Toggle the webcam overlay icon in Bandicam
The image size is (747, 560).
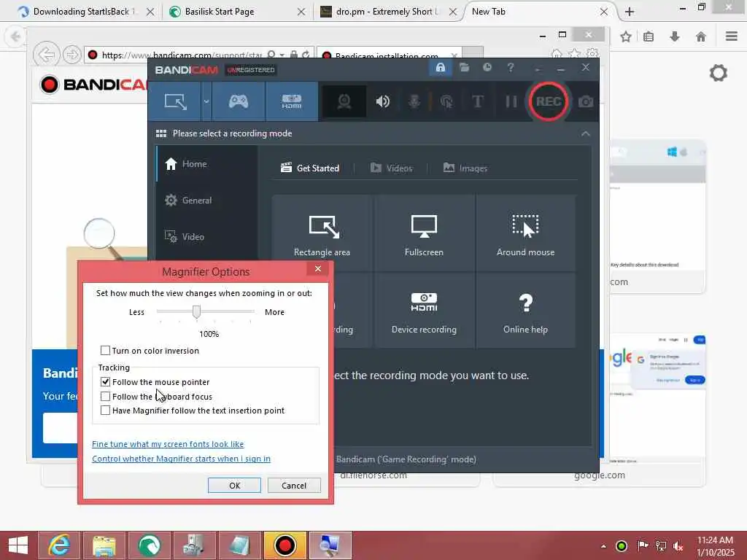click(344, 101)
